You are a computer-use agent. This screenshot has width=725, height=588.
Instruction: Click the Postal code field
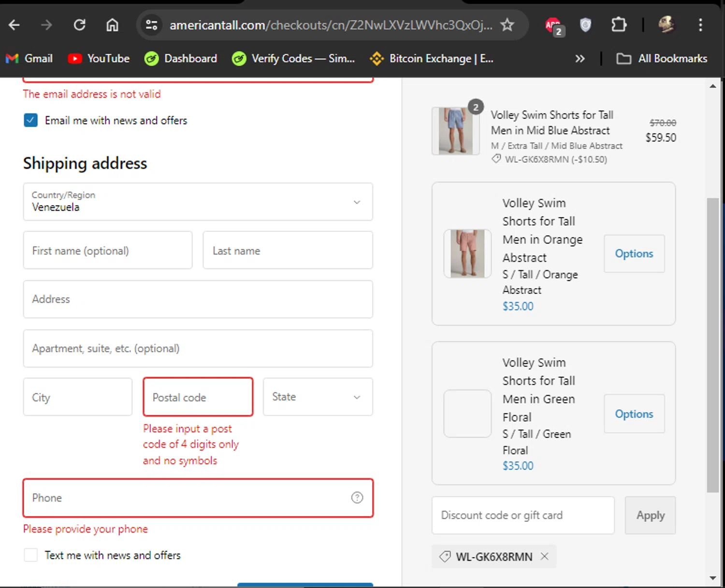click(198, 397)
